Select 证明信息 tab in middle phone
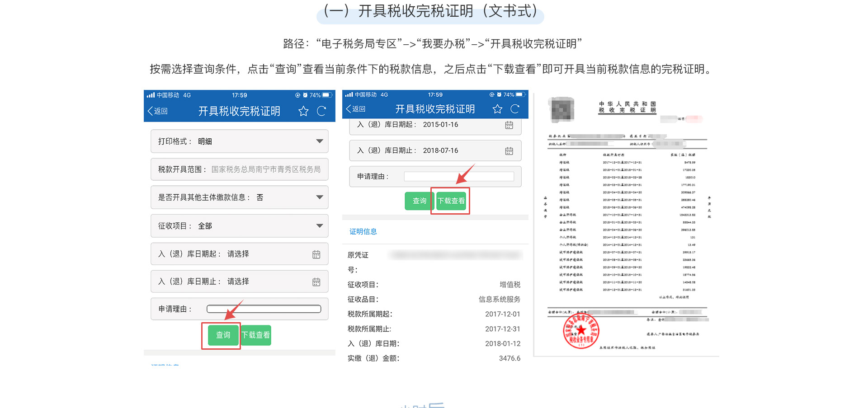Image resolution: width=868 pixels, height=408 pixels. click(363, 232)
